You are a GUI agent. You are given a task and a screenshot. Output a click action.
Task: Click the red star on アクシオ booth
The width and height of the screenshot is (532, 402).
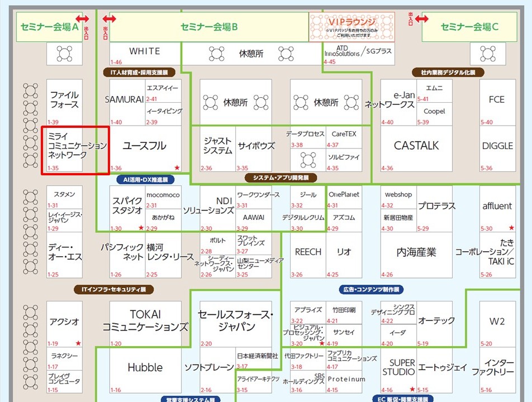click(x=78, y=343)
